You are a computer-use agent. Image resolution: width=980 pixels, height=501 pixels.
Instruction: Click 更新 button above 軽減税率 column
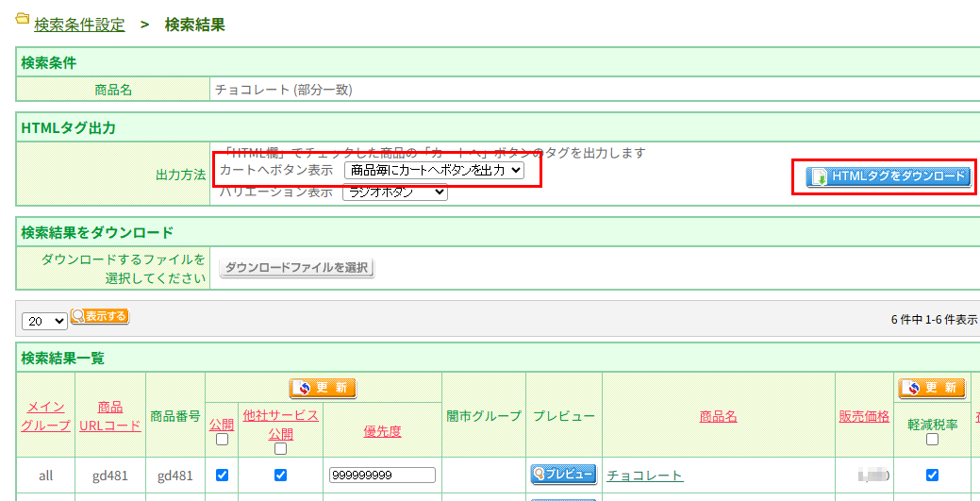click(x=932, y=389)
